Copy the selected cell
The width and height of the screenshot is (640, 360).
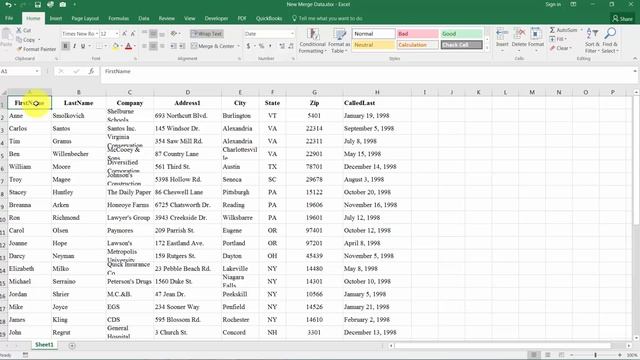point(26,40)
